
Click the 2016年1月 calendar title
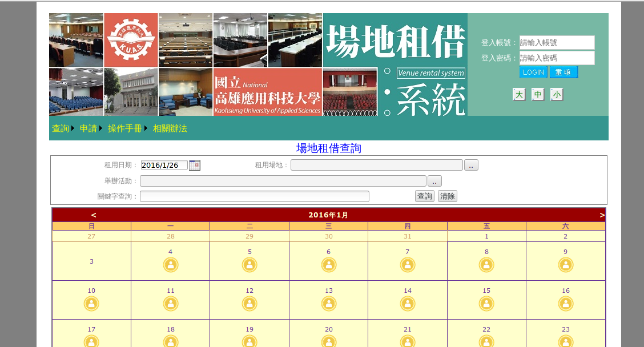click(328, 215)
